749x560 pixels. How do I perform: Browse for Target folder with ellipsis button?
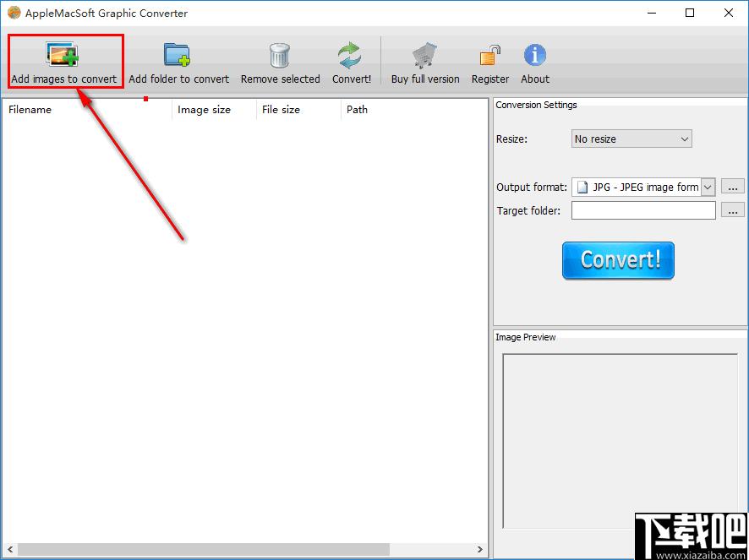pyautogui.click(x=732, y=209)
